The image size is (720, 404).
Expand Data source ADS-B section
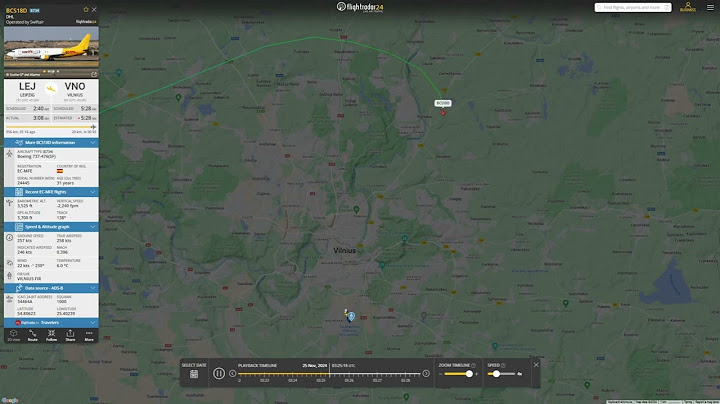tap(51, 288)
